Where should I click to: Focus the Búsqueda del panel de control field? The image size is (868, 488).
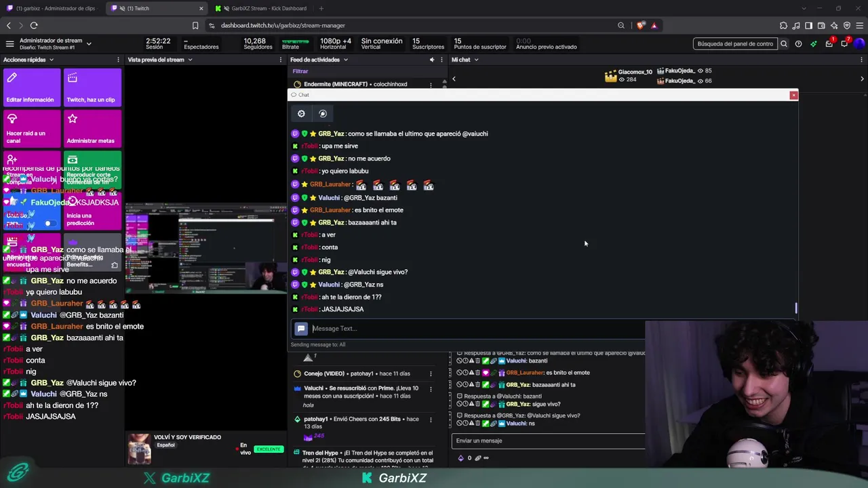click(x=735, y=44)
